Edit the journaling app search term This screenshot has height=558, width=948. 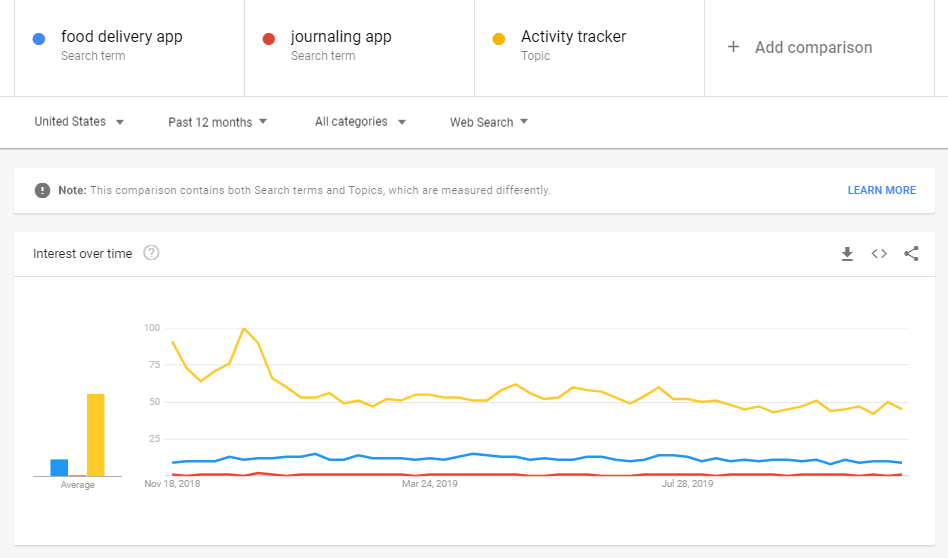coord(360,48)
